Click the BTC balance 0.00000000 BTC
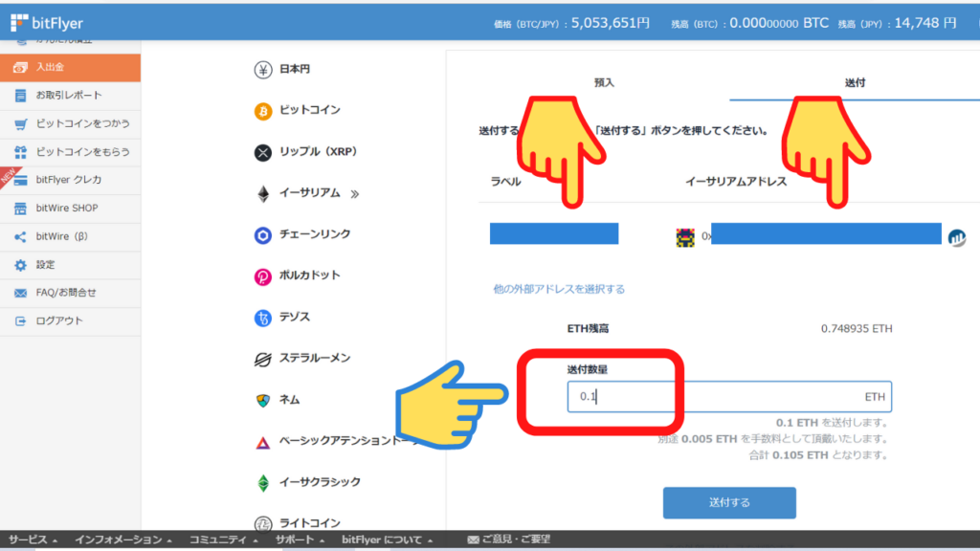Screen dimensions: 980x551 (x=779, y=23)
